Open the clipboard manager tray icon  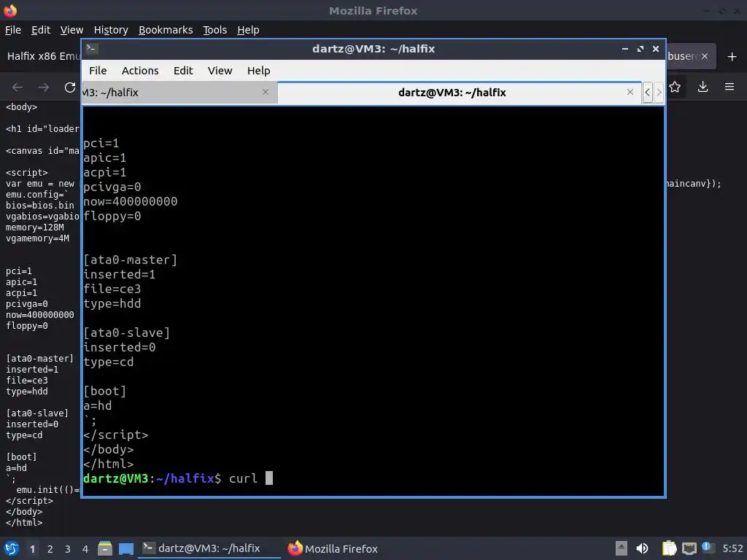tap(670, 548)
